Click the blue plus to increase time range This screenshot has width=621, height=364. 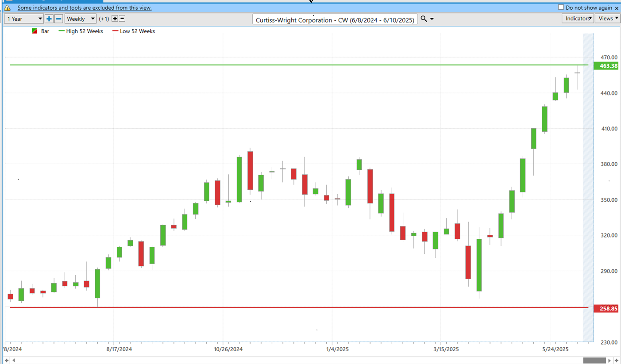tap(49, 19)
